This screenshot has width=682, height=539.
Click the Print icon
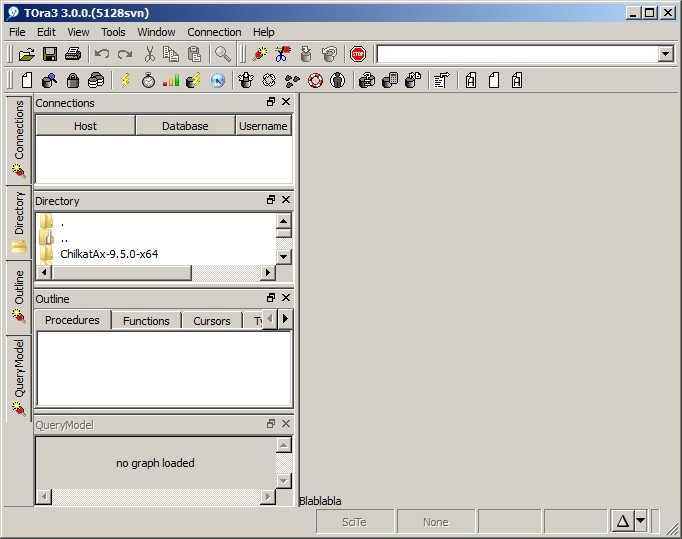tap(73, 54)
